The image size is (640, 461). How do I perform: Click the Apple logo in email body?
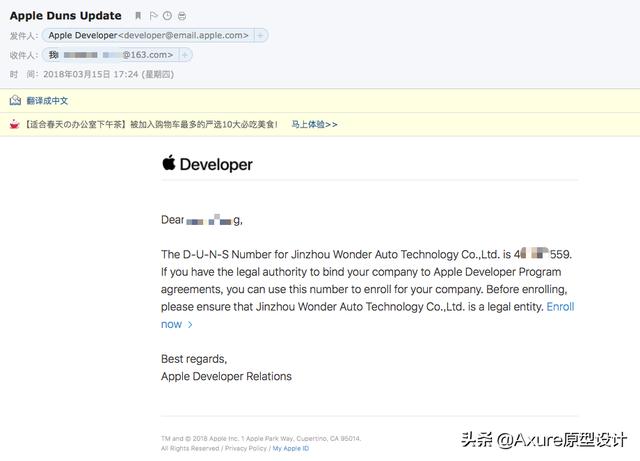(169, 163)
